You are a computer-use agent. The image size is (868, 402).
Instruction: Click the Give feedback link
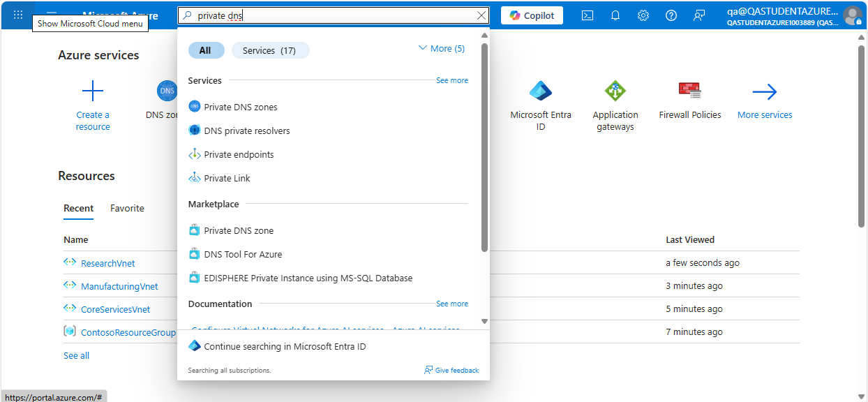[x=451, y=370]
